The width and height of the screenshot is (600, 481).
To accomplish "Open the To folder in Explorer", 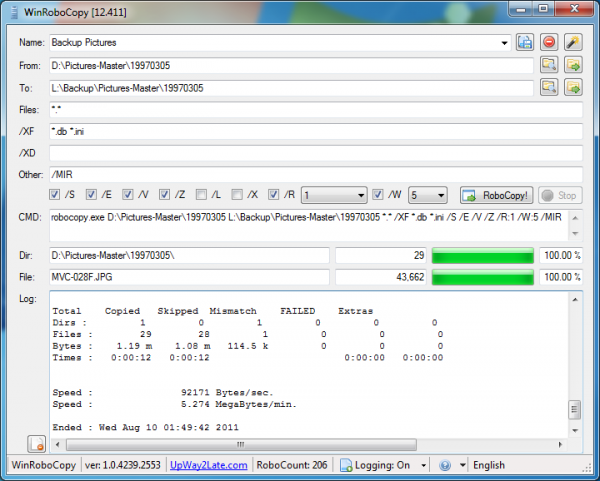I will point(573,88).
